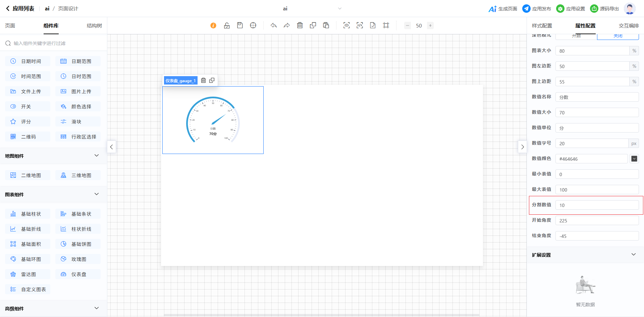Viewport: 644px width, 317px height.
Task: Click the undo arrow in the toolbar
Action: [x=274, y=25]
